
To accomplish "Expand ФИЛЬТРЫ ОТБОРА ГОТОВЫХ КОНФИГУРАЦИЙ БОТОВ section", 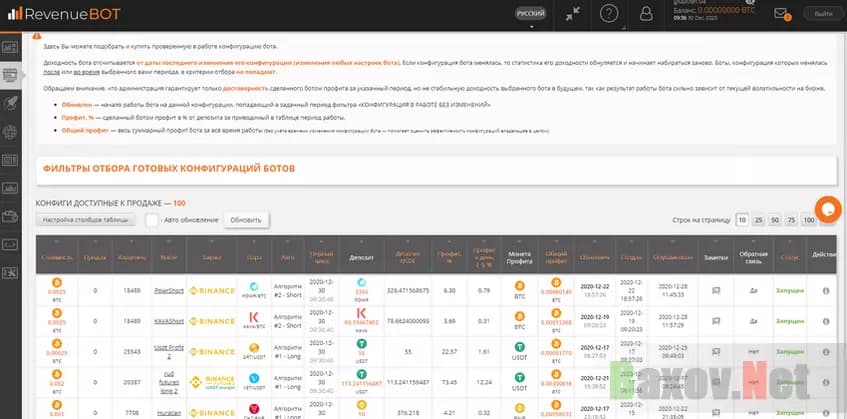I will (x=169, y=168).
